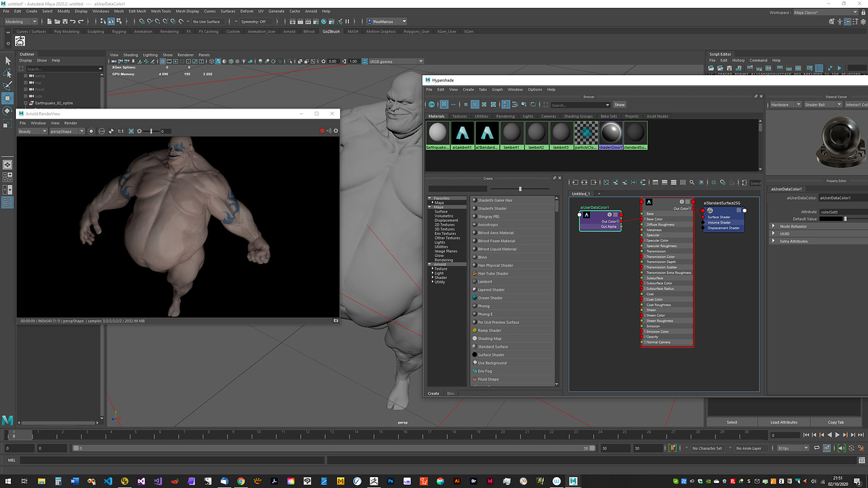Open the Symmetry: Off dropdown
Screen dimensions: 868x488
pyautogui.click(x=256, y=21)
